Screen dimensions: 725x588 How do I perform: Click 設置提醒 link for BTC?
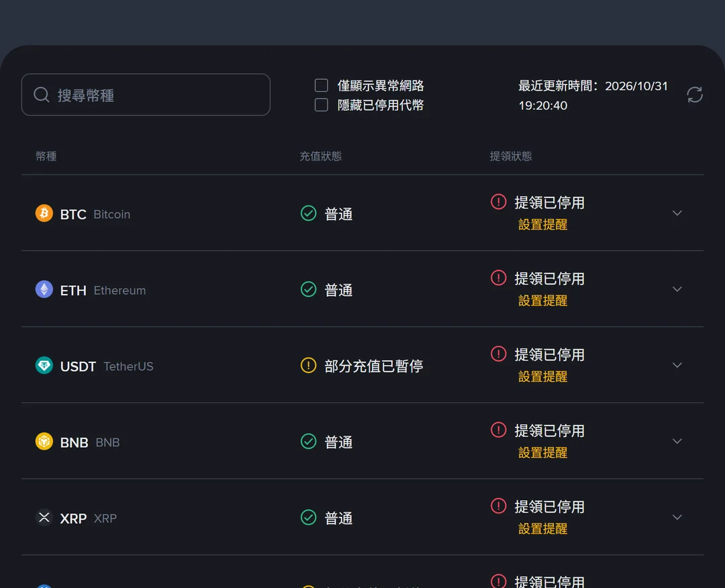pos(543,225)
